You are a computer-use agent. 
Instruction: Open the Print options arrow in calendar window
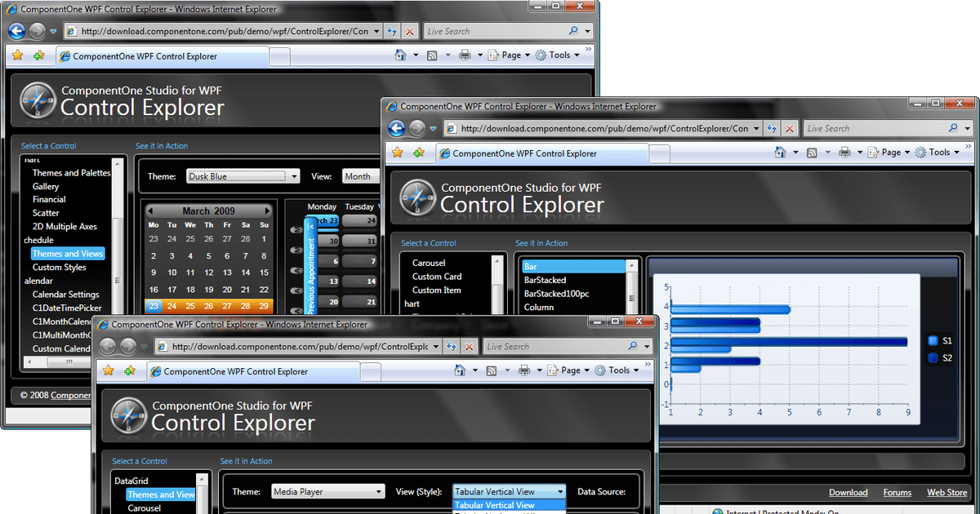[479, 55]
